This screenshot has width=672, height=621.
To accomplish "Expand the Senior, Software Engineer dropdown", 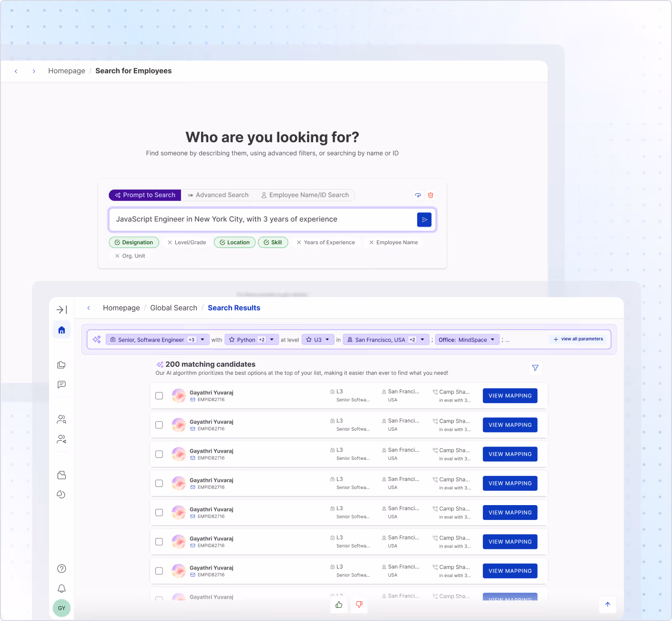I will [x=202, y=339].
